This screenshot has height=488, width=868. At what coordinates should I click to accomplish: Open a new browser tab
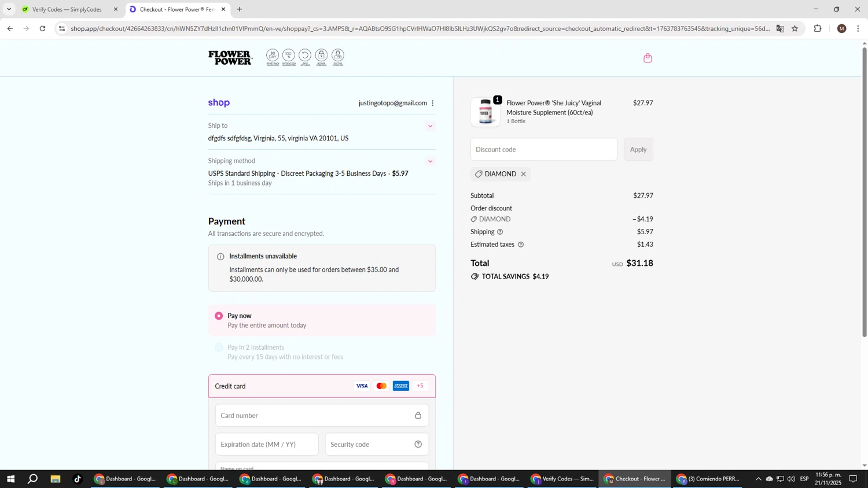coord(240,9)
